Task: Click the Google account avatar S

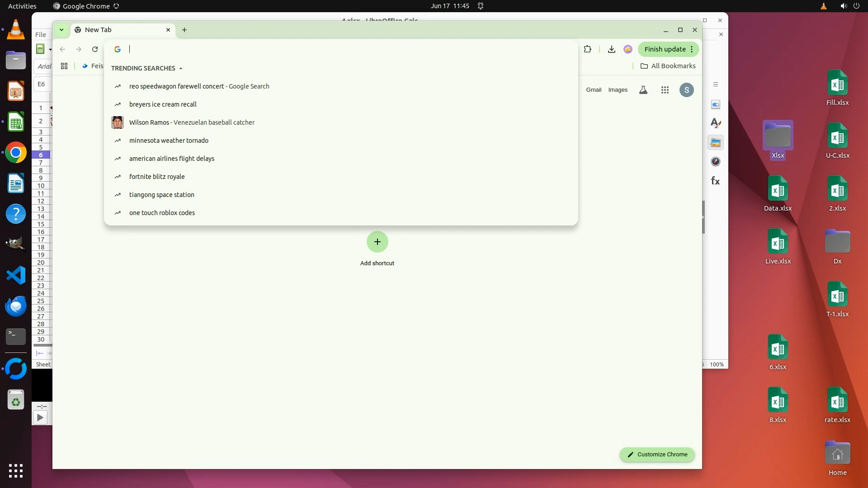Action: [686, 90]
